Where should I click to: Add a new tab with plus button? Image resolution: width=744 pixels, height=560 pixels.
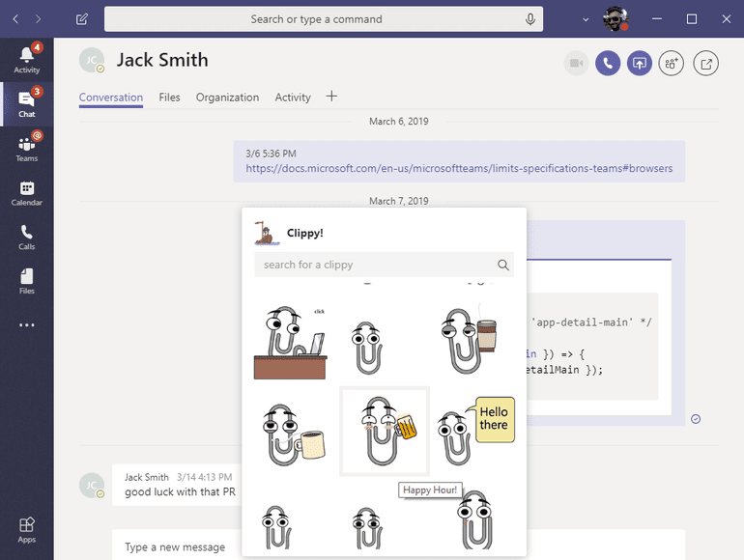[x=331, y=97]
